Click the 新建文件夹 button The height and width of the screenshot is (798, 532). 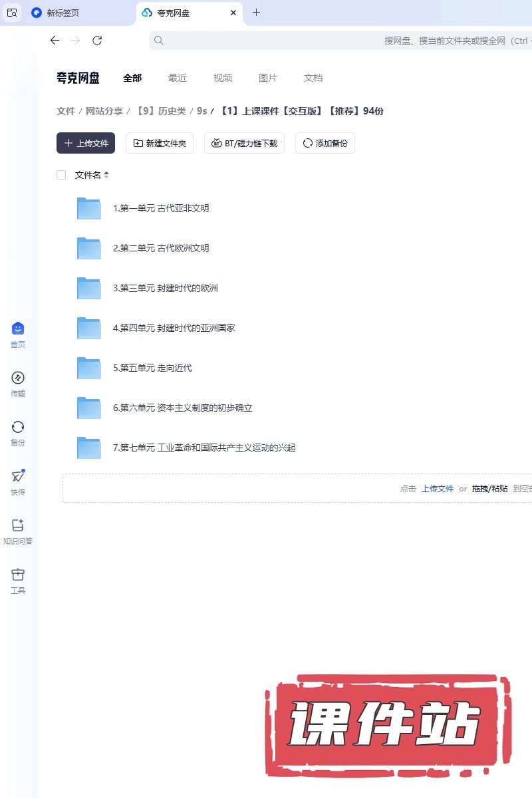point(160,143)
